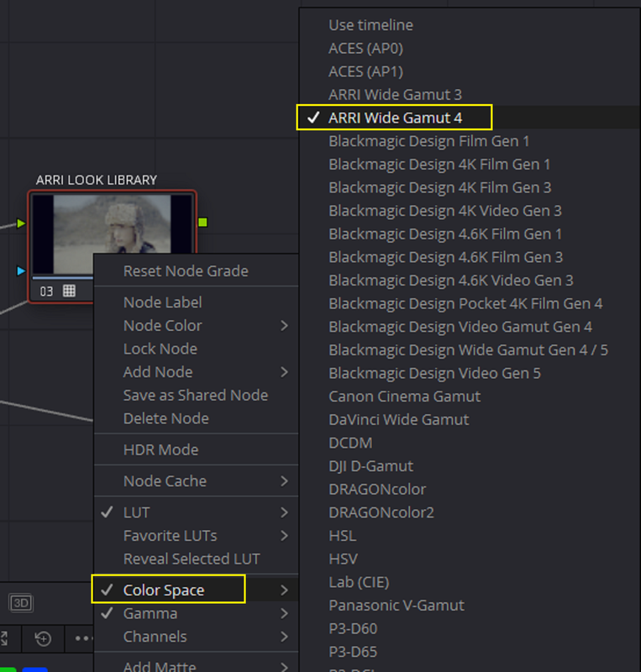Expand the Favorite LUTs submenu
The image size is (641, 672).
click(197, 535)
